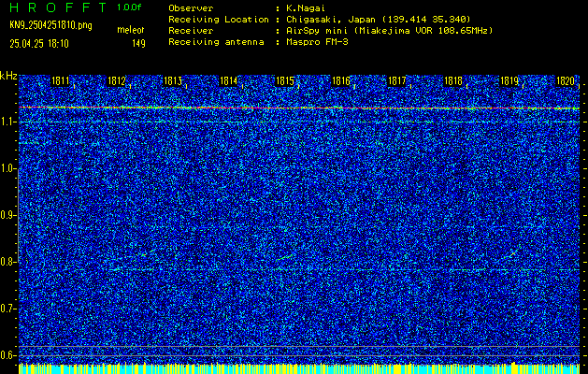Click the 0.8 frequency axis label
Screen dimensions: 588x374
[x=8, y=262]
